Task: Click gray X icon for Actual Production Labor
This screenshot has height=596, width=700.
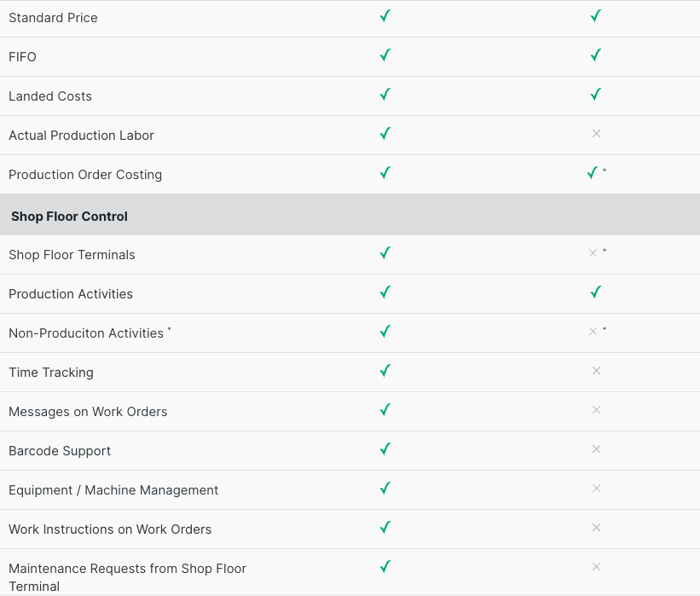Action: (x=596, y=134)
